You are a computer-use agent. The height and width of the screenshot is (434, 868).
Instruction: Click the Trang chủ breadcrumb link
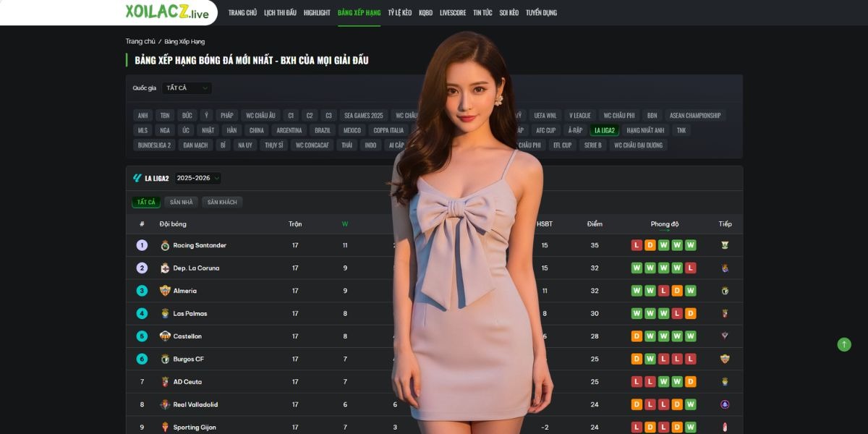coord(140,41)
